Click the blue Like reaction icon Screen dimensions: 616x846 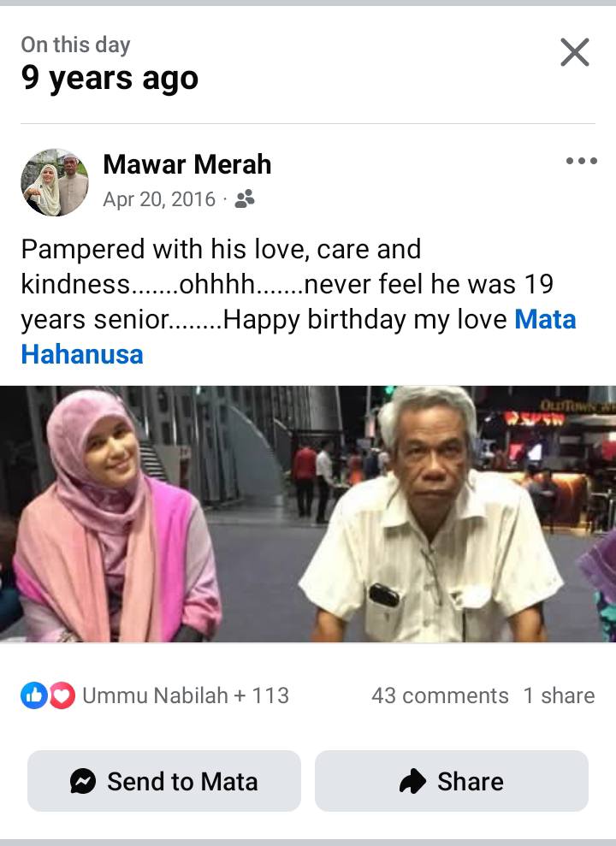(34, 695)
